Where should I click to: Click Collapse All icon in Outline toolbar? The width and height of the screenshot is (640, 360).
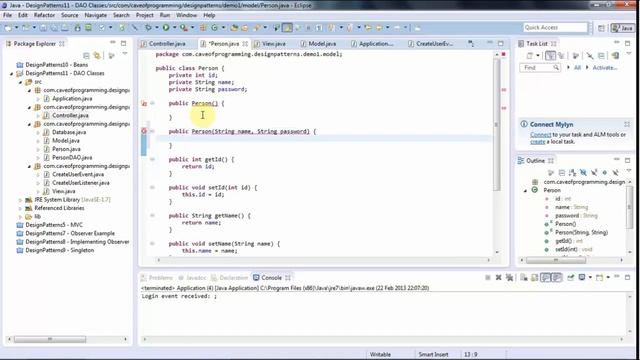click(x=562, y=173)
